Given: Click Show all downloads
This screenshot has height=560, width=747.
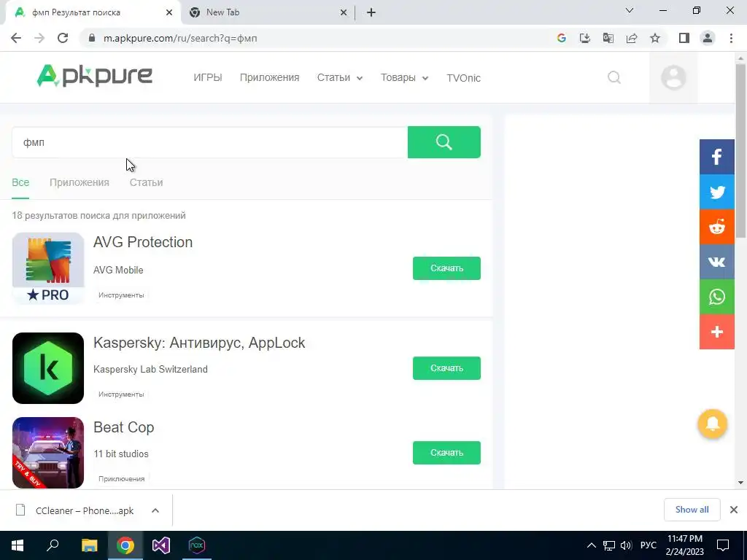Looking at the screenshot, I should click(x=692, y=510).
